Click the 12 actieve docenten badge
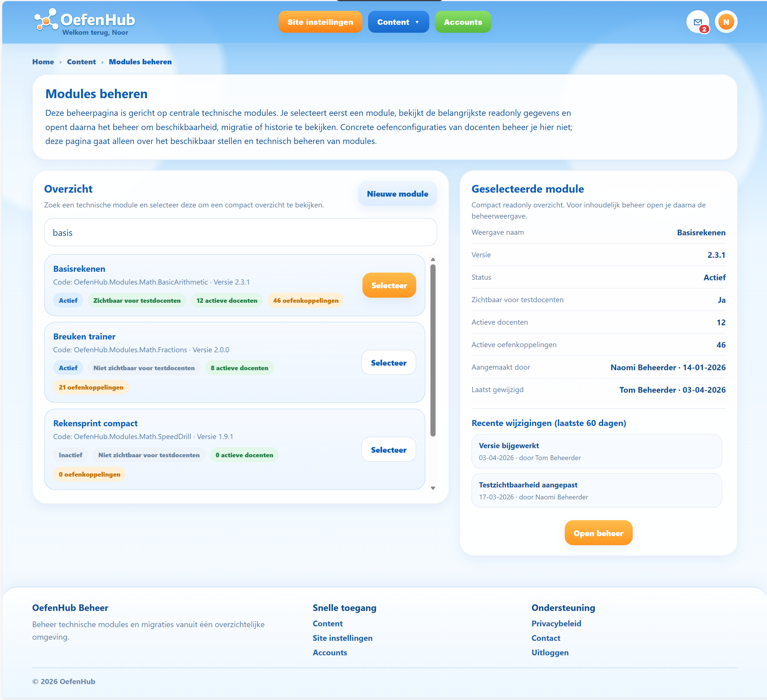Screen dimensions: 767x700 tap(227, 300)
